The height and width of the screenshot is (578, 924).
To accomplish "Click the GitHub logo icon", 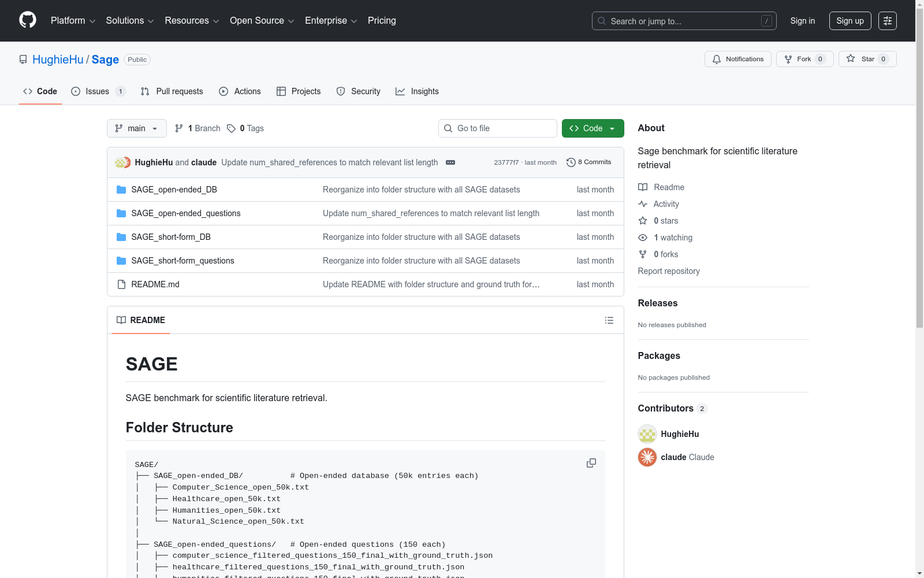I will [28, 20].
